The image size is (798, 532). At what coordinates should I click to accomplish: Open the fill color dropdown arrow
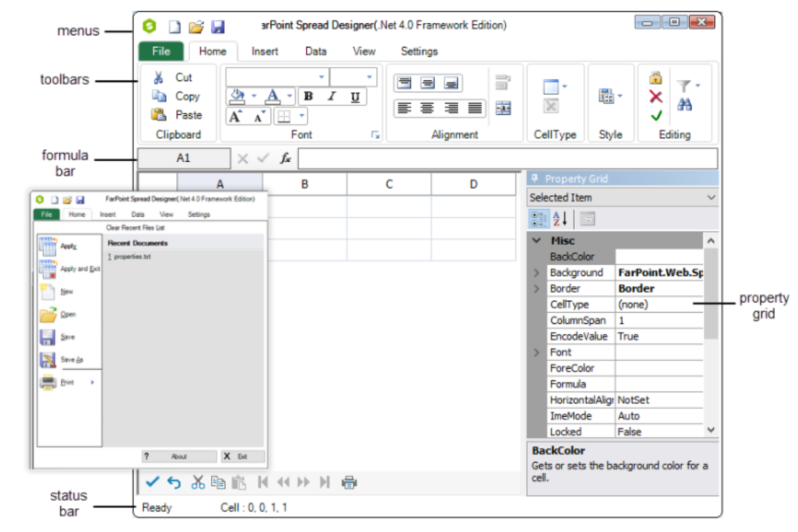253,96
